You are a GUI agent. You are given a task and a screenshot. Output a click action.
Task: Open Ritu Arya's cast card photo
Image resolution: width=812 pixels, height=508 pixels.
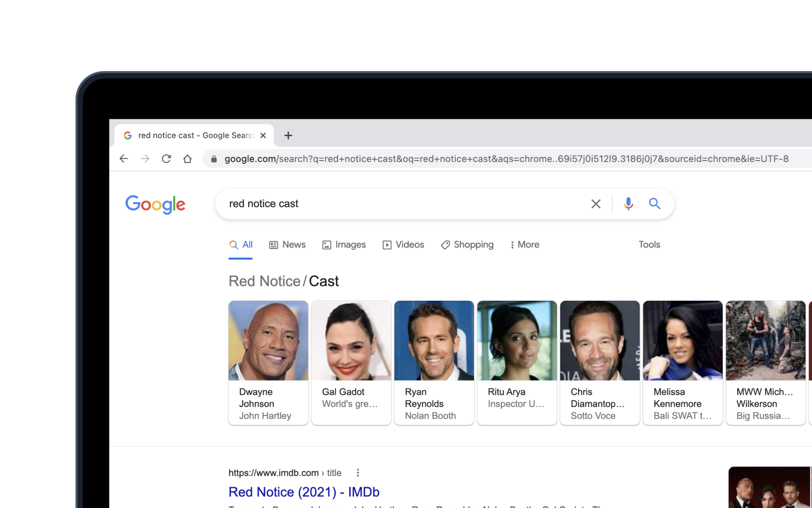click(x=517, y=340)
